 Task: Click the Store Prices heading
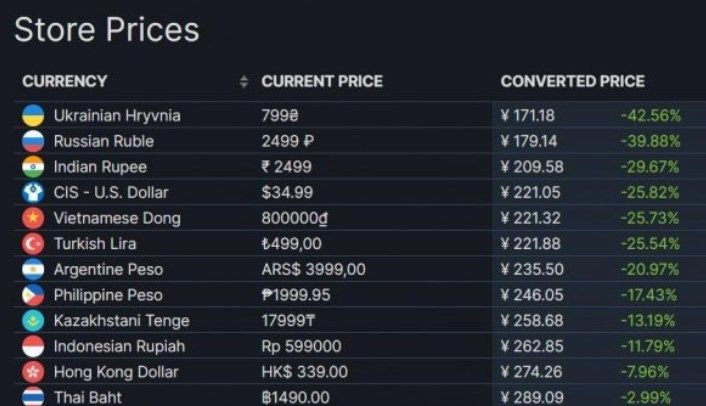[x=106, y=30]
